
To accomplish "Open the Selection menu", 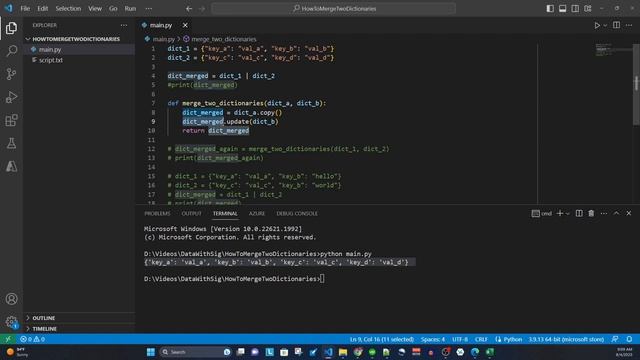I will (x=68, y=9).
